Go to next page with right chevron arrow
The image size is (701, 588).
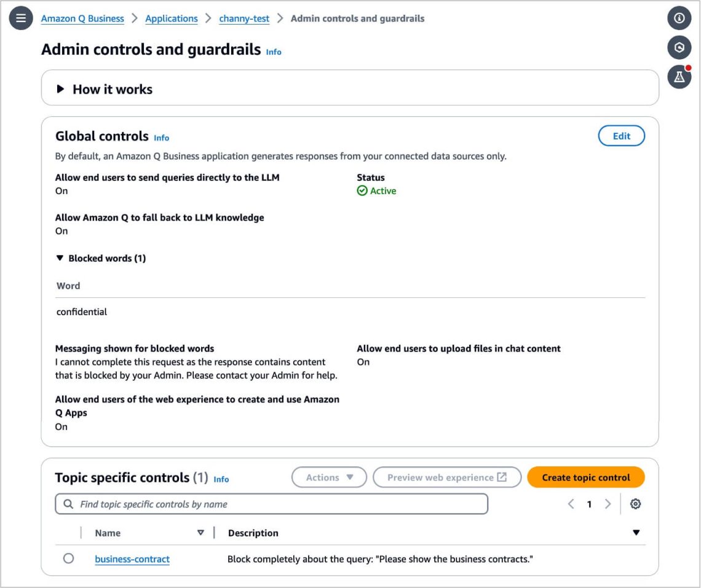[608, 504]
